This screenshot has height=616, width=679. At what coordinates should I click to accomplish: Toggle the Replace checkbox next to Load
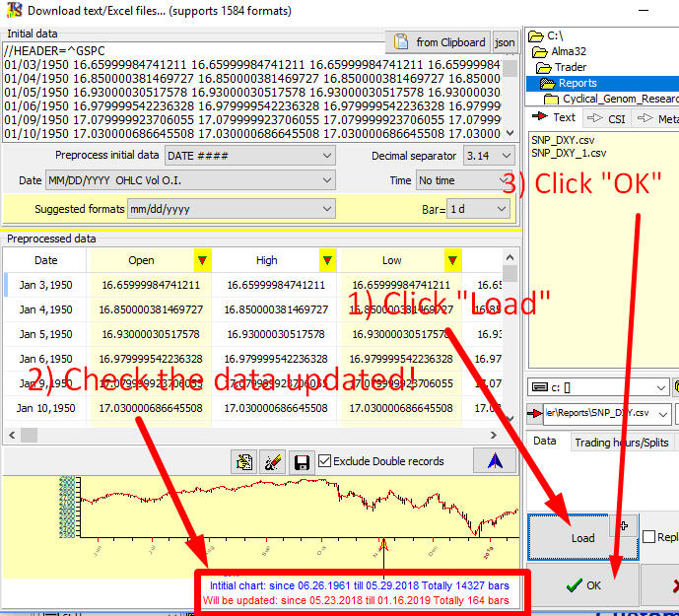click(x=649, y=537)
